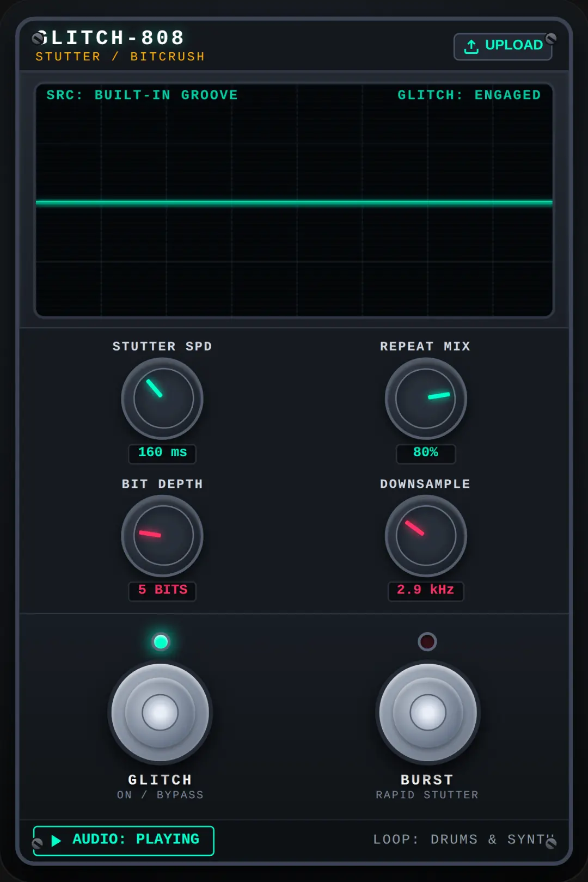Click the DOWNSAMPLE knob

(x=426, y=536)
